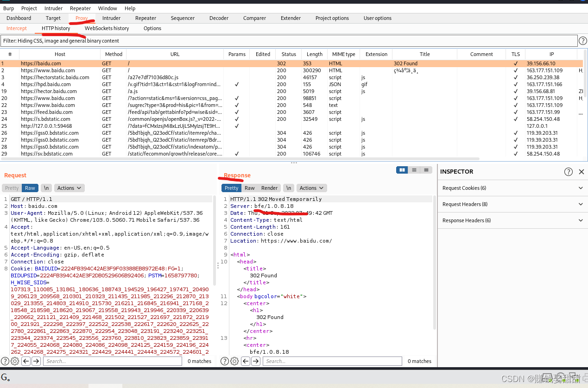
Task: Open the Intruder menu
Action: pos(54,8)
